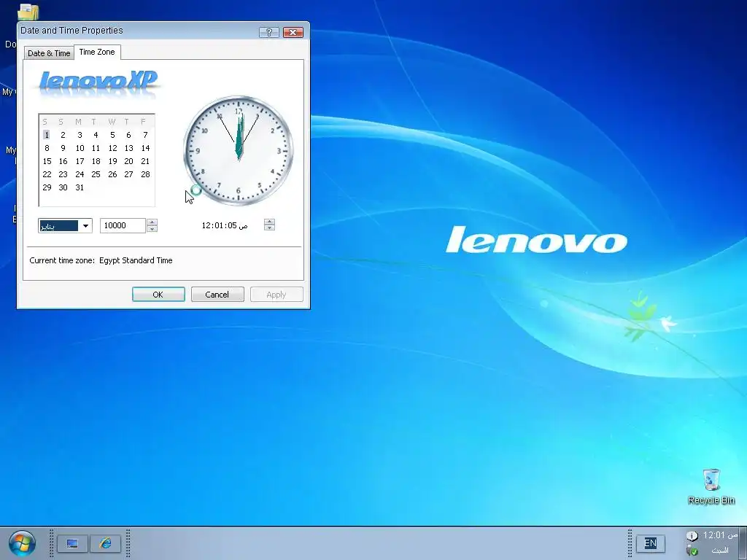747x560 pixels.
Task: Select day 31 in the calendar
Action: click(80, 187)
